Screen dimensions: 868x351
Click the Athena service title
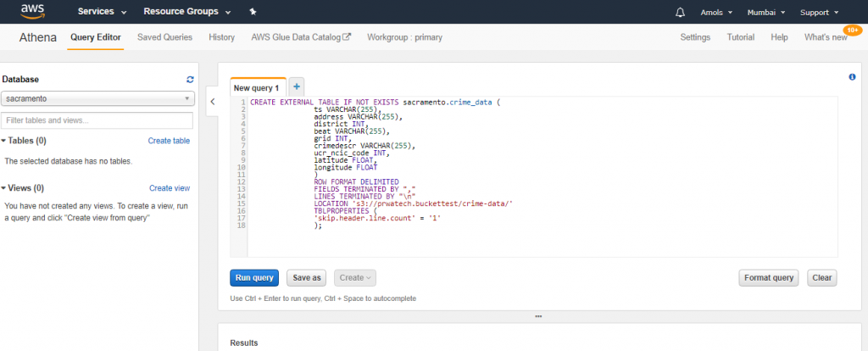(37, 37)
